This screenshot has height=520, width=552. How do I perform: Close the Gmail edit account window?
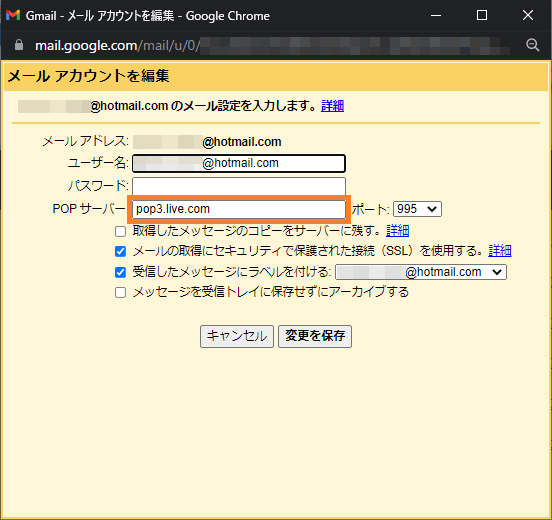(528, 15)
